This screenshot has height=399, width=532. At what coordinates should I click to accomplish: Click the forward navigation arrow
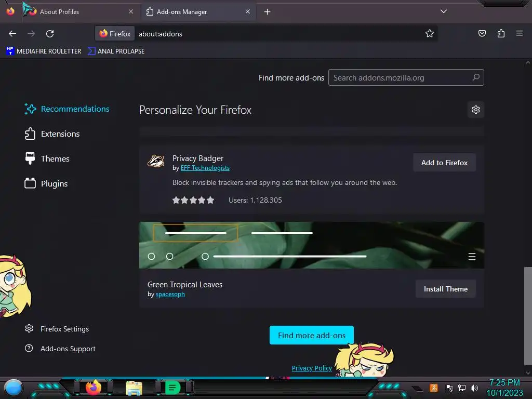click(x=31, y=34)
